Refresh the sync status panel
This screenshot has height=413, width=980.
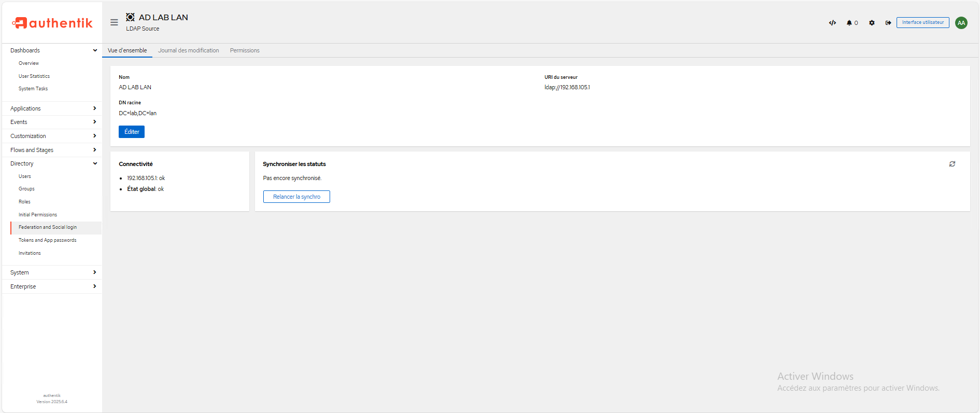click(952, 164)
